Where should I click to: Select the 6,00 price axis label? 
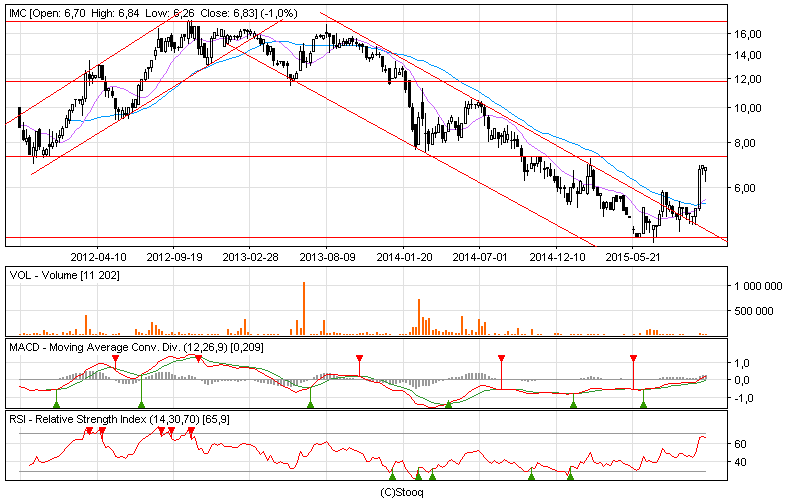(x=745, y=188)
